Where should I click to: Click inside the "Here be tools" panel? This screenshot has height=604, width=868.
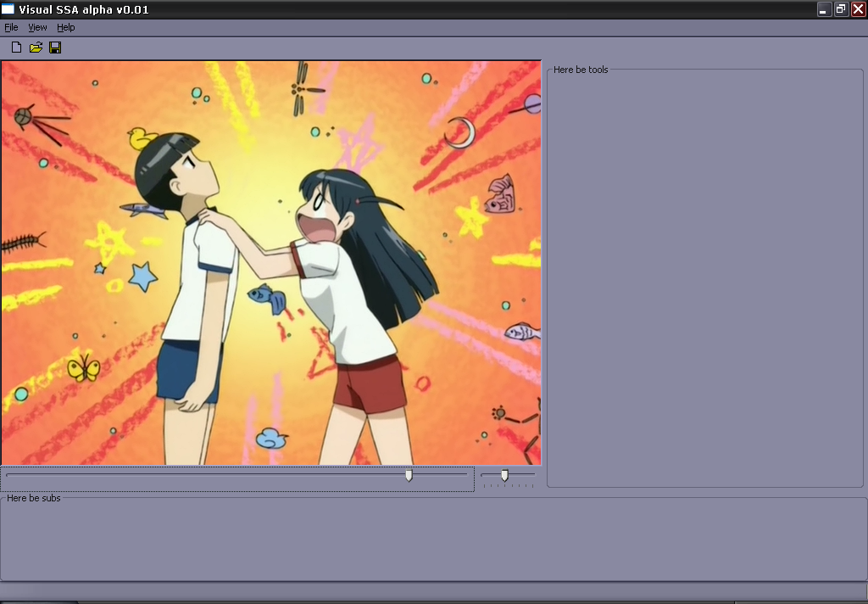click(704, 280)
